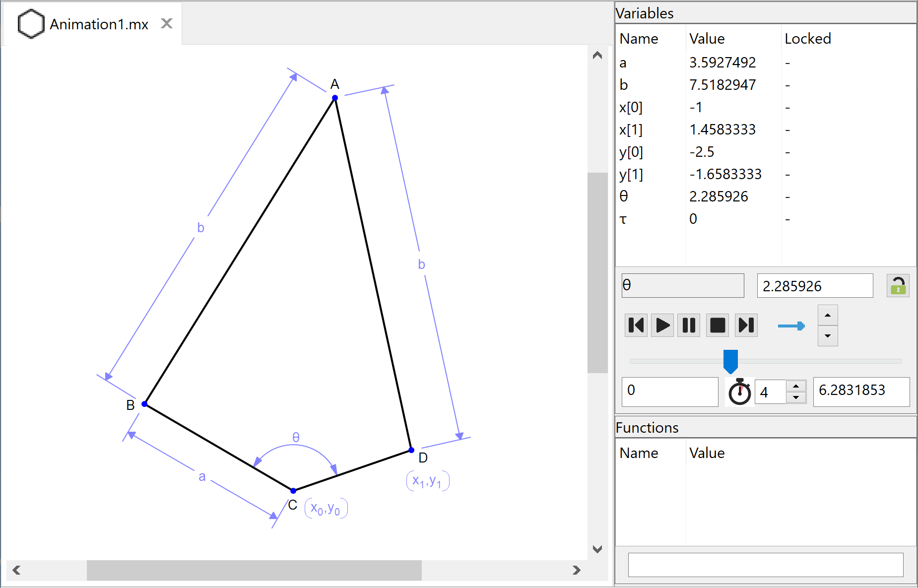
Task: Click the end value field 6.2831853
Action: pyautogui.click(x=861, y=391)
